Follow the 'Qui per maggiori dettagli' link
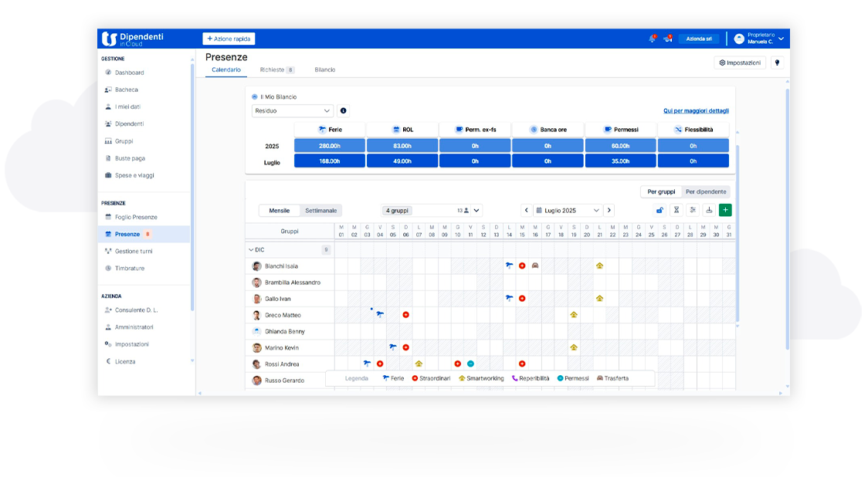 (696, 110)
